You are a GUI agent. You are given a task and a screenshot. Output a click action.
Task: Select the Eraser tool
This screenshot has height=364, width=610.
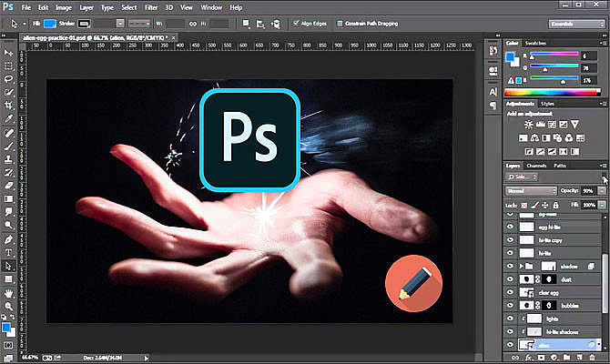point(8,186)
